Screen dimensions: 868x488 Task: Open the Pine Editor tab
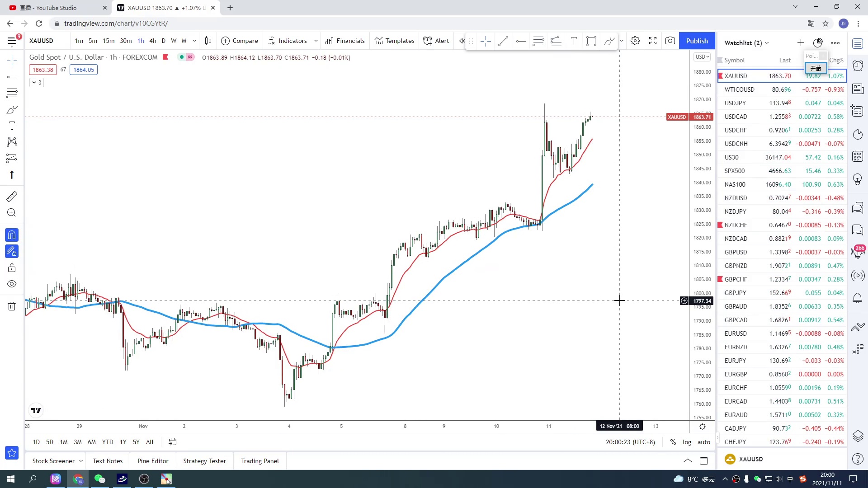(153, 461)
